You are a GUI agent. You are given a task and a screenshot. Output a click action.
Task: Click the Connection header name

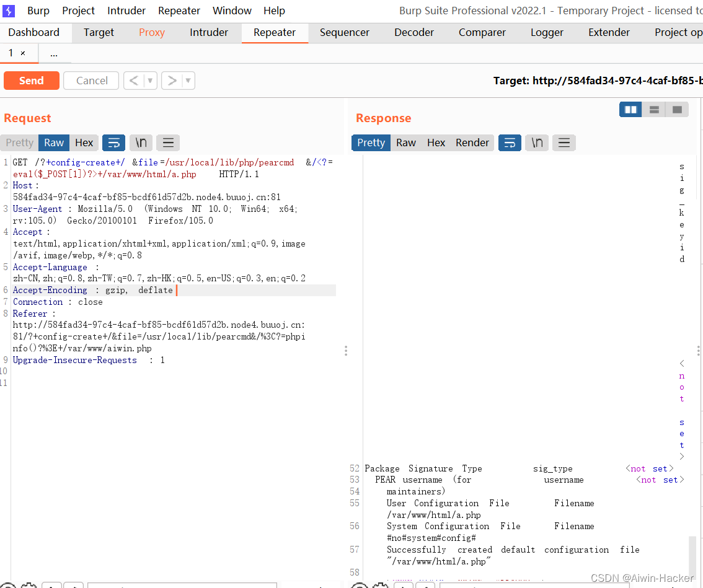tap(38, 302)
